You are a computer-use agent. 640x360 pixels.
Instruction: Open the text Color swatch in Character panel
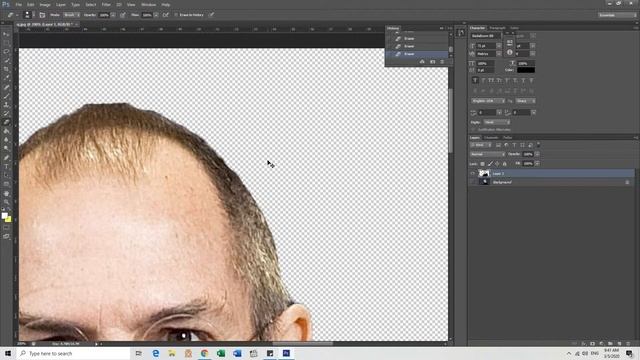point(526,70)
